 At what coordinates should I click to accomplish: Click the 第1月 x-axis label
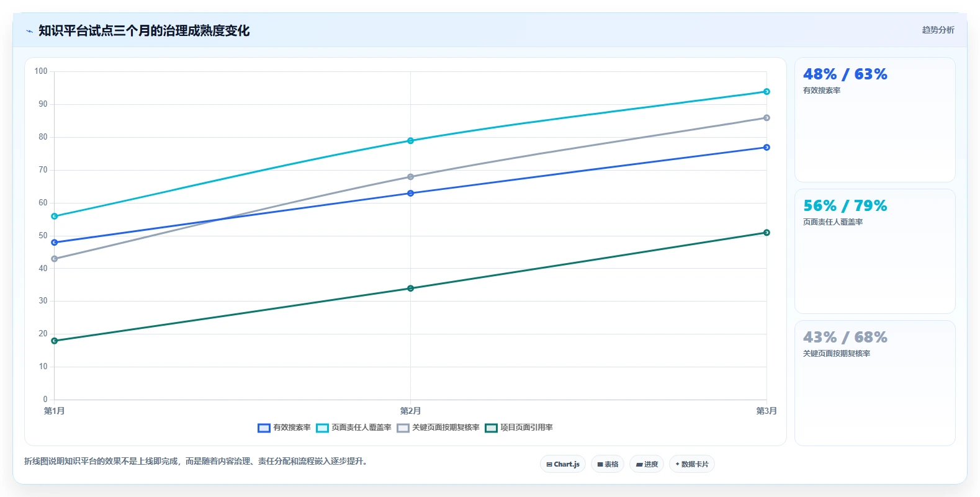55,411
